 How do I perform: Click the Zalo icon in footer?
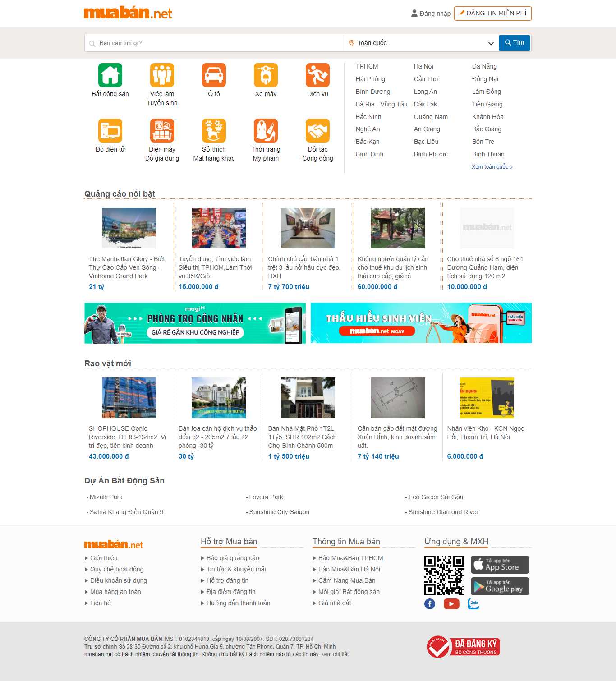point(473,603)
